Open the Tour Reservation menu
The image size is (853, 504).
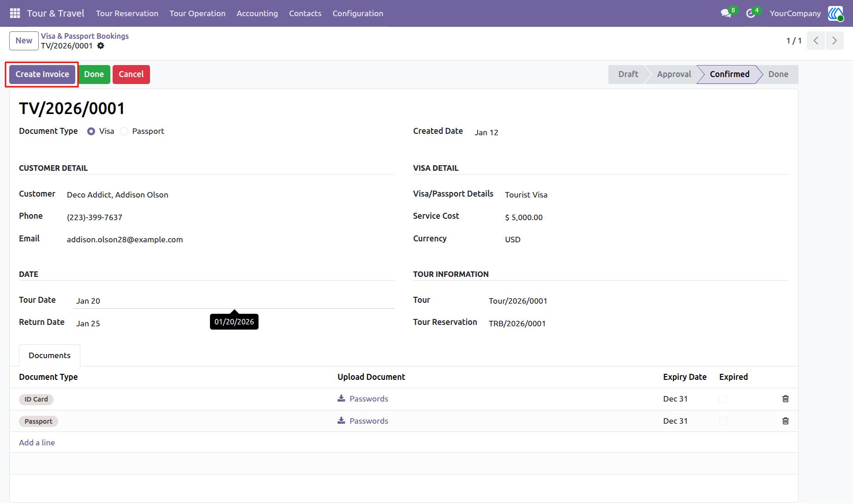click(x=127, y=13)
